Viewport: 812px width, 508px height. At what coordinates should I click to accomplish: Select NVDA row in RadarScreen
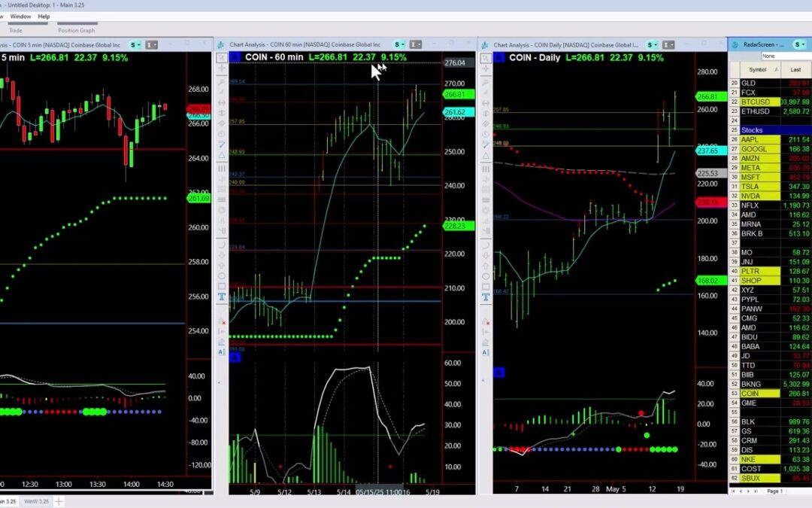tap(770, 196)
